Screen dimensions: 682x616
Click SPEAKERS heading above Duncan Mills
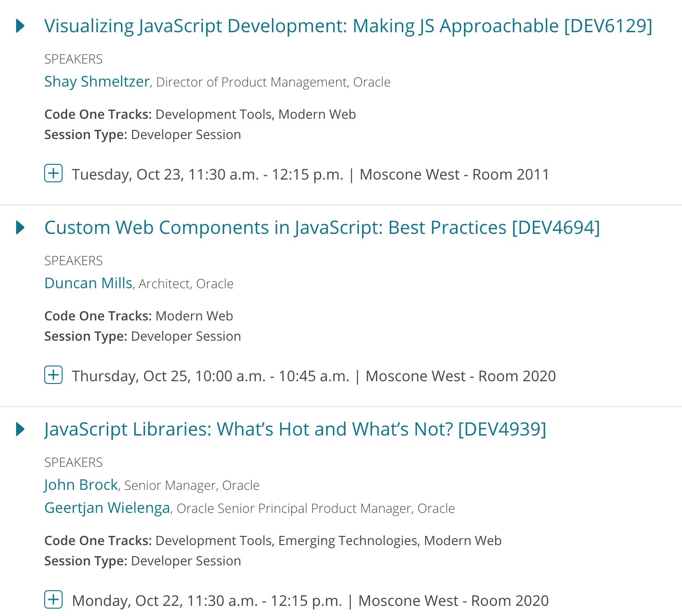click(x=74, y=261)
